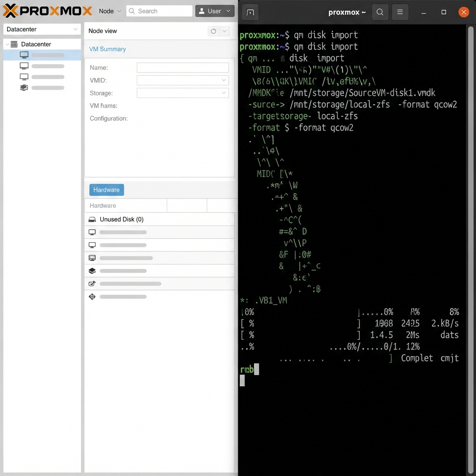
Task: Click the refresh icon in Node view
Action: tap(213, 31)
